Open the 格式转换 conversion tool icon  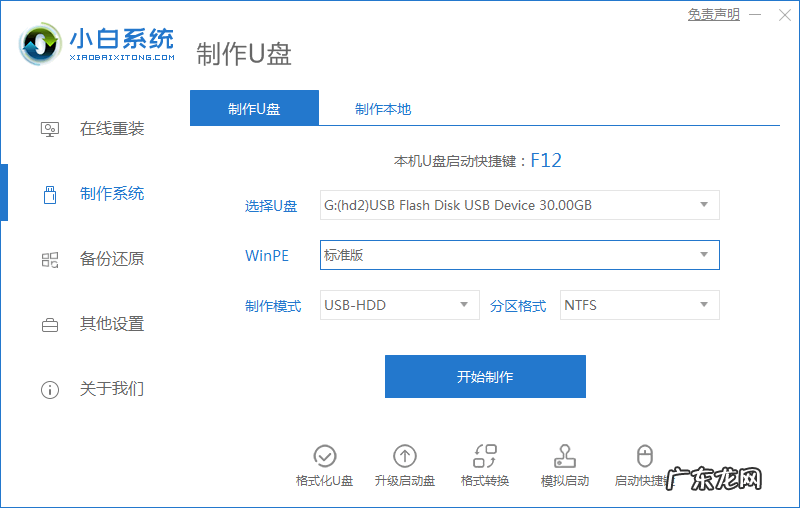(485, 456)
